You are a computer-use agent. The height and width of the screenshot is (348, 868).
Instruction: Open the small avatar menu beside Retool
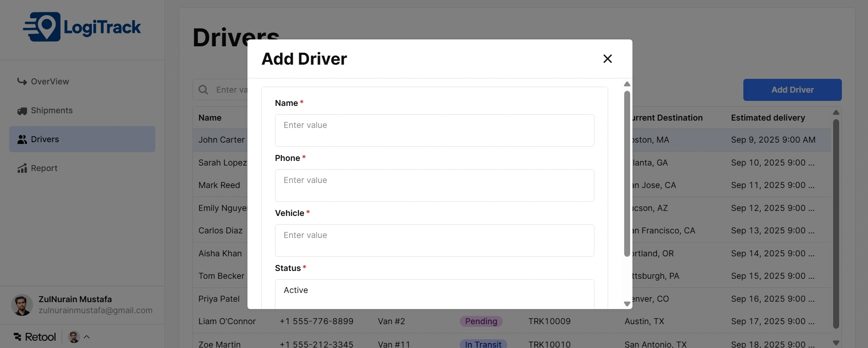[x=79, y=337]
